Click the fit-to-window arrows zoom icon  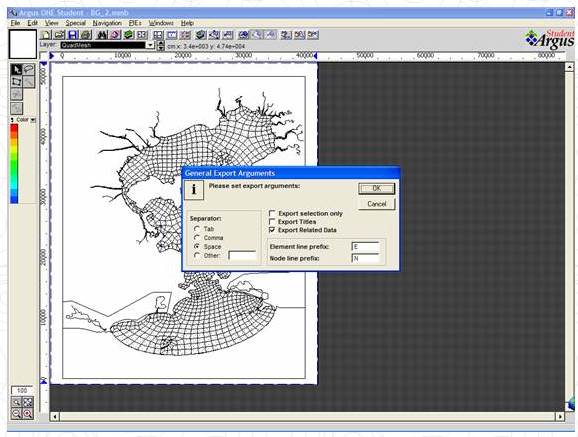[28, 402]
